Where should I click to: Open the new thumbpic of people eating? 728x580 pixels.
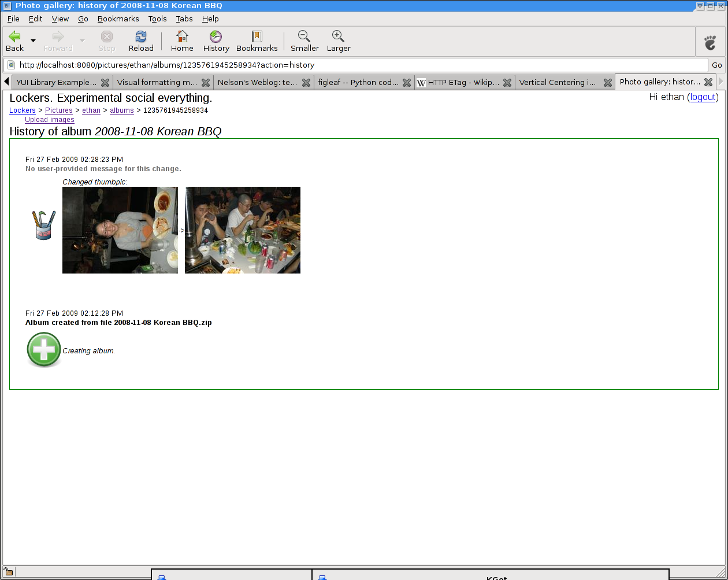pos(243,230)
